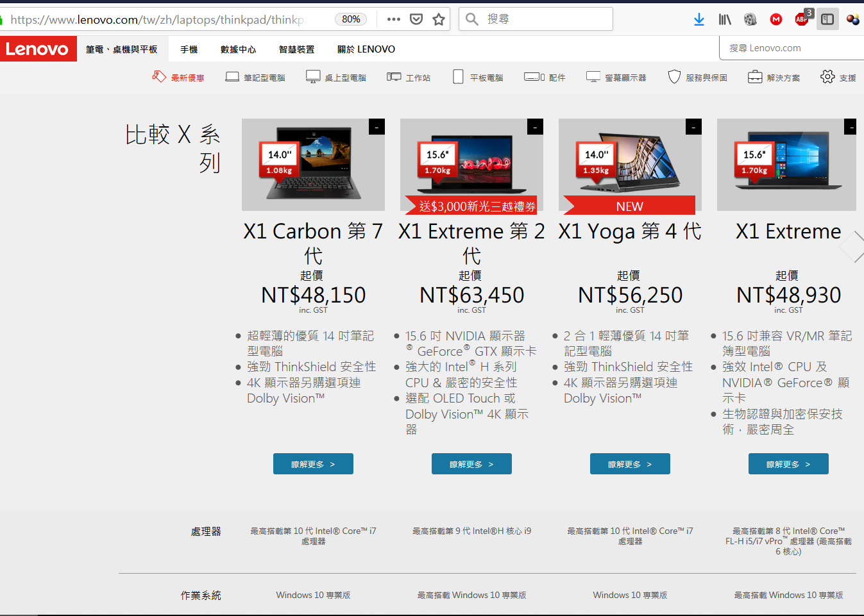Click 瞭解更多 under X1 Extreme NT$48,930
The width and height of the screenshot is (864, 616).
tap(788, 464)
